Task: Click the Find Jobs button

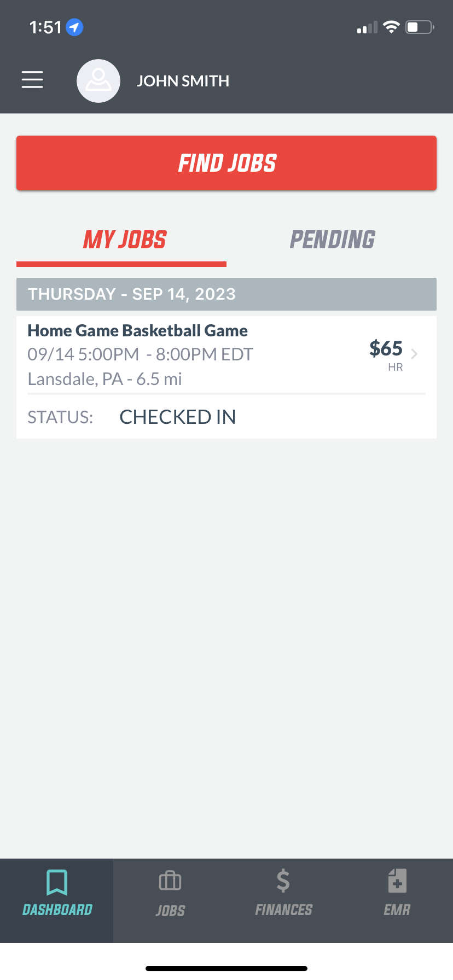Action: [x=226, y=163]
